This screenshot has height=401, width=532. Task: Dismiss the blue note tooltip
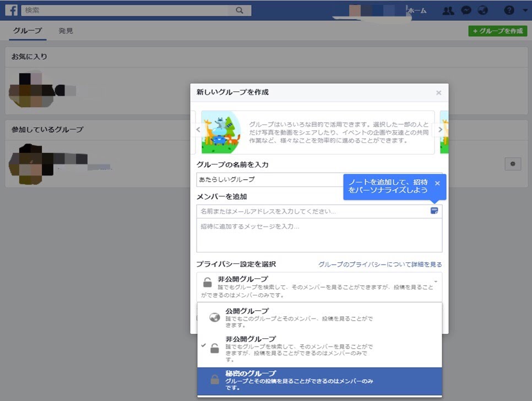point(437,183)
